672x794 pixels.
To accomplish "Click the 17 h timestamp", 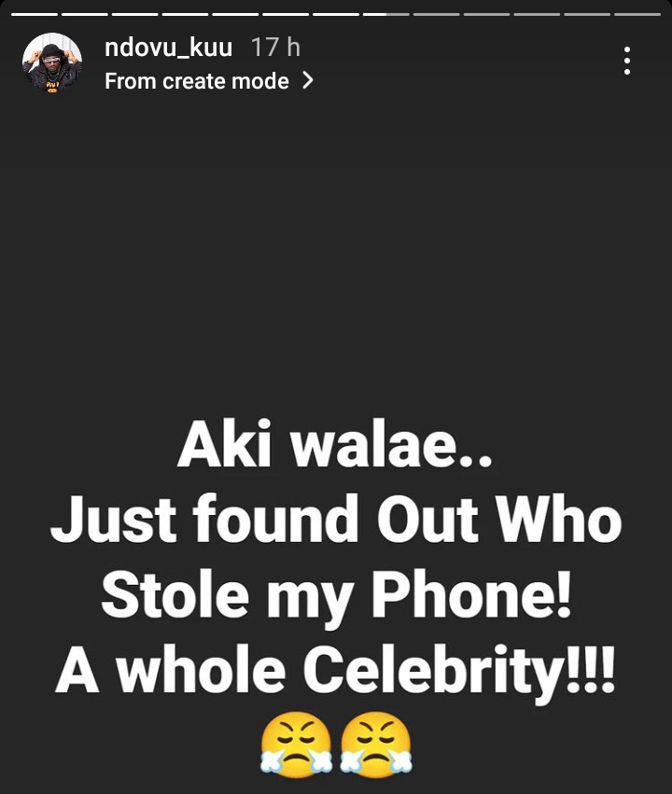I will coord(276,47).
